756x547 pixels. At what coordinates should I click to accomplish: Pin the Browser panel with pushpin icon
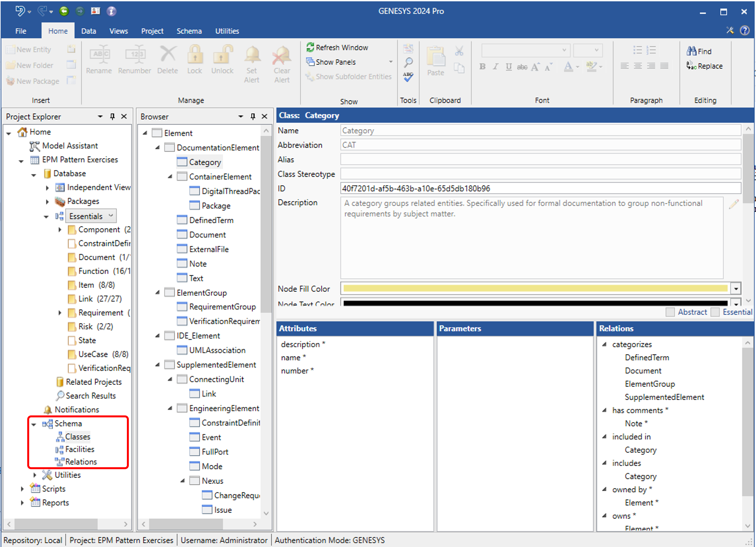(x=253, y=117)
